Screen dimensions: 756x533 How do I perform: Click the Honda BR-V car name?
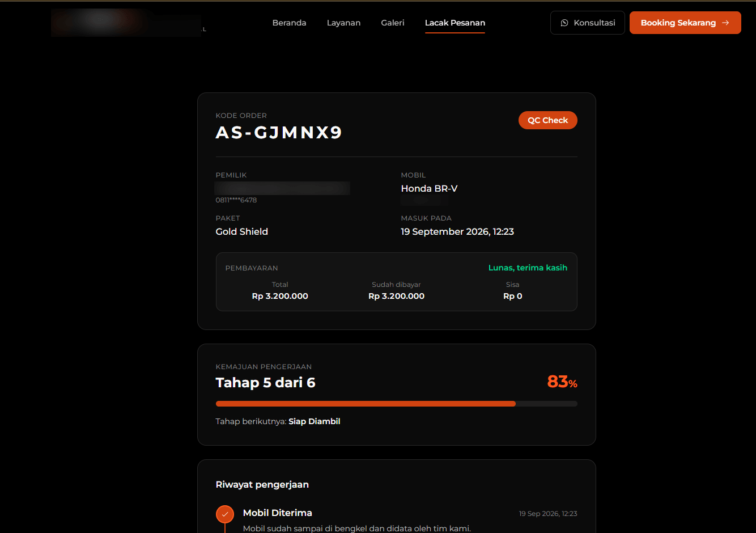coord(430,188)
